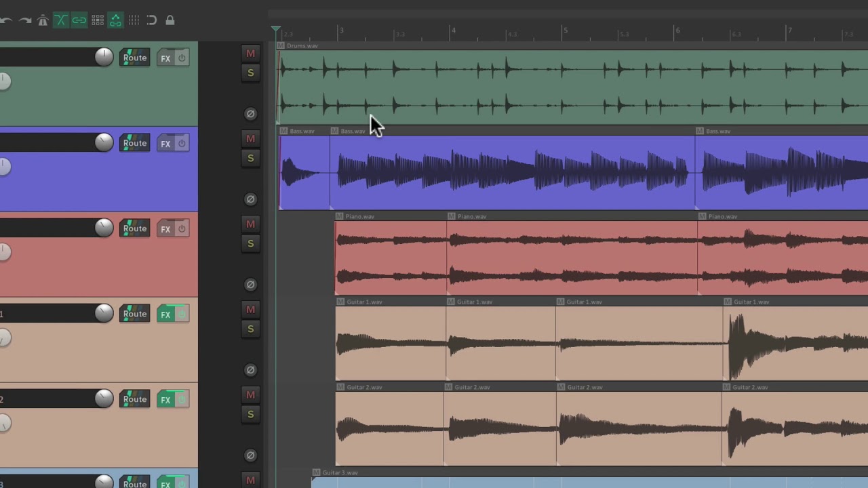Viewport: 868px width, 488px height.
Task: Open the FX chain of the Bass track
Action: [165, 144]
